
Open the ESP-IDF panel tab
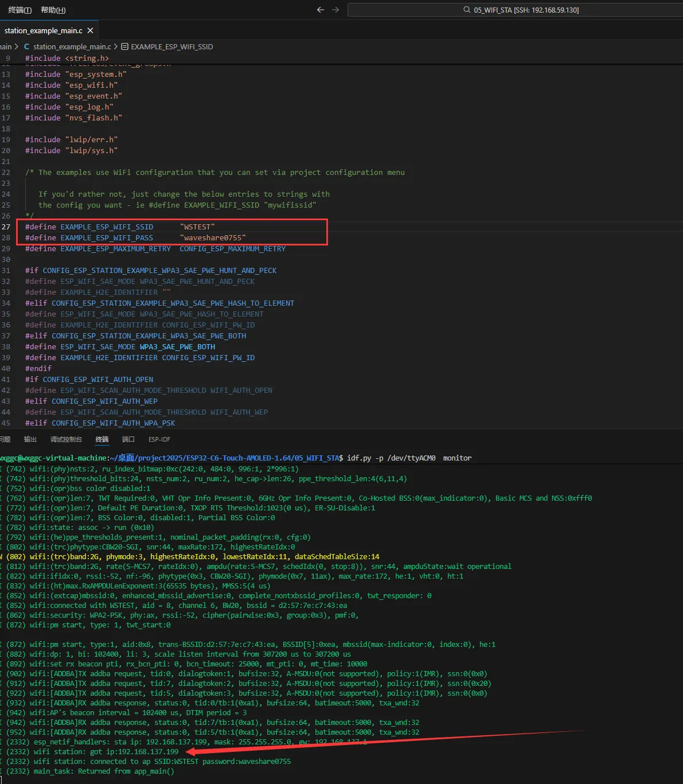click(159, 439)
